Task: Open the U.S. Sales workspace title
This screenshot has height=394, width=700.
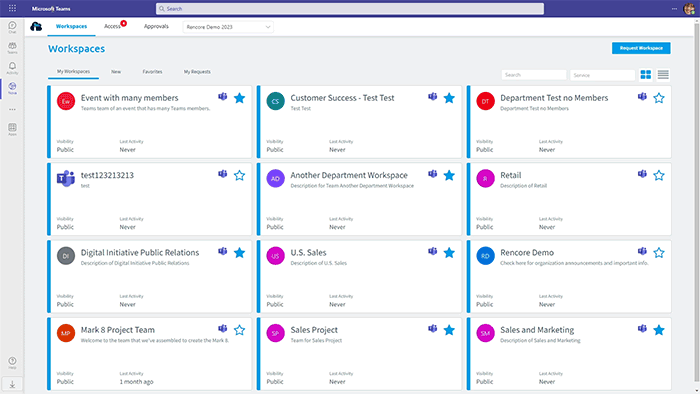Action: coord(308,253)
